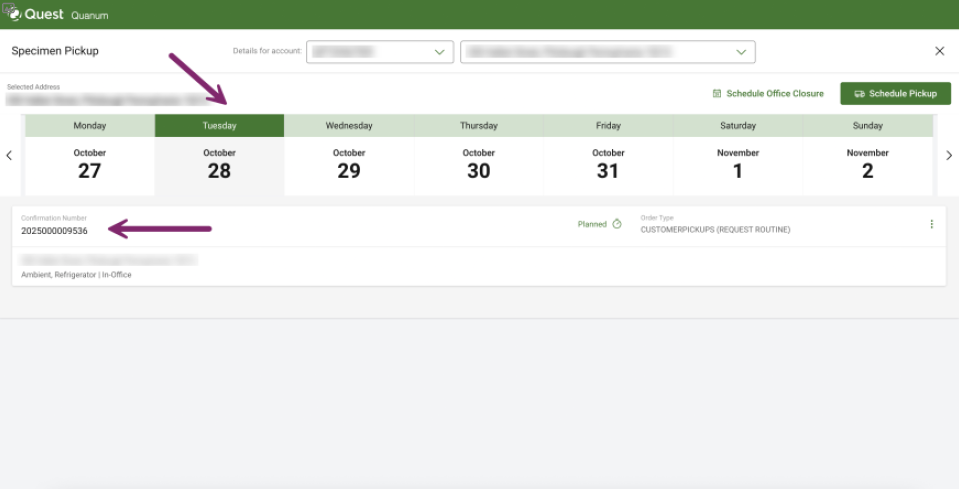
Task: Select Saturday November 1
Action: (738, 163)
